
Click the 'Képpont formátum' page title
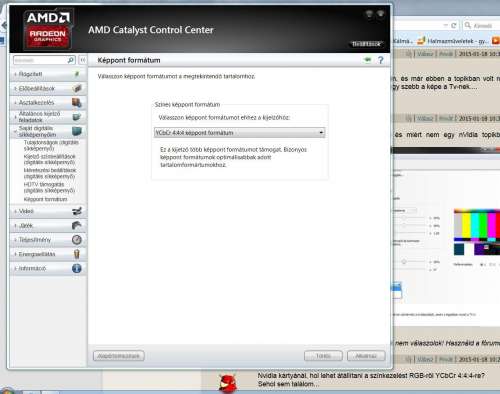coord(129,60)
